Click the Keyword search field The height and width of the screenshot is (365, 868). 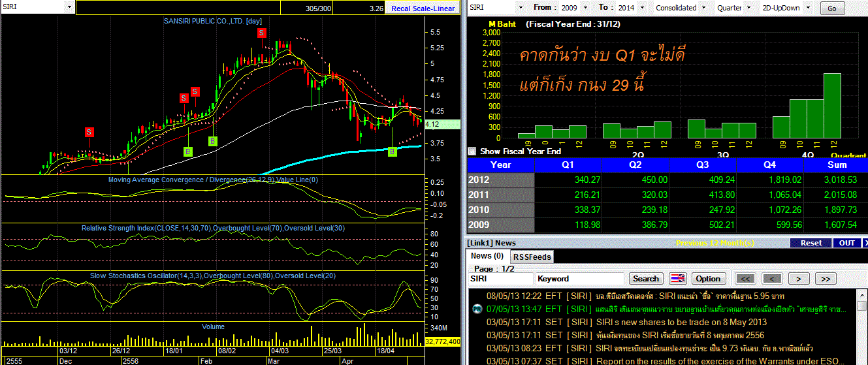click(x=581, y=279)
